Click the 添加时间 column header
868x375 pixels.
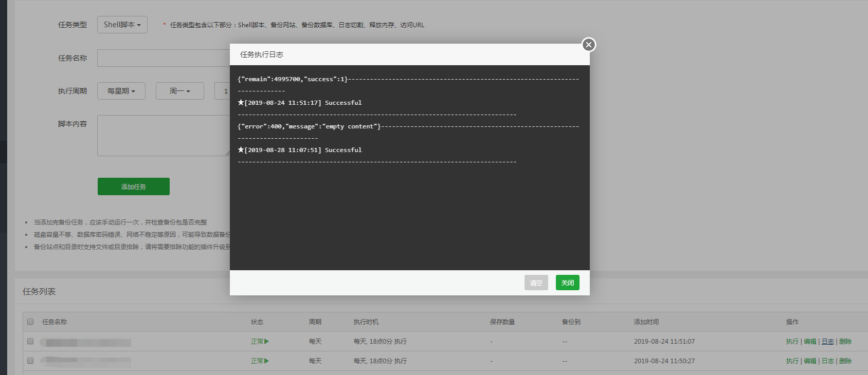click(x=646, y=322)
